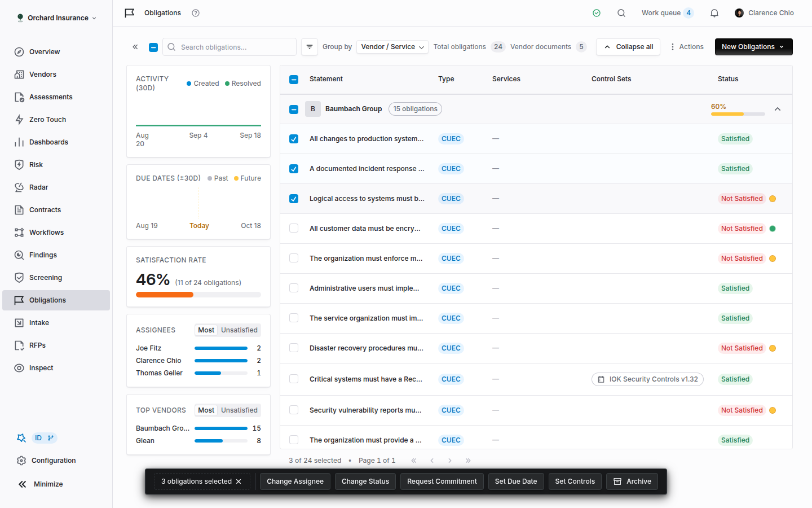Open Group by Vendor / Service dropdown
This screenshot has height=508, width=812.
click(x=392, y=47)
